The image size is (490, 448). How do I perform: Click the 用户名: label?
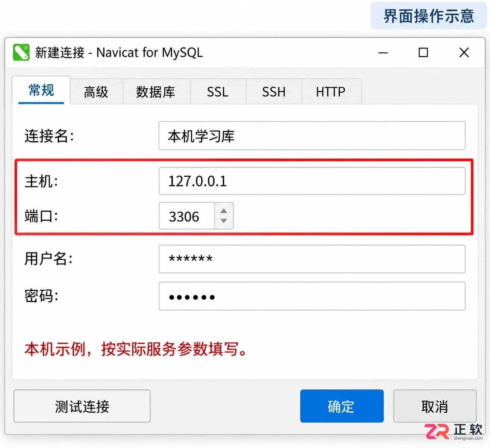tap(49, 259)
